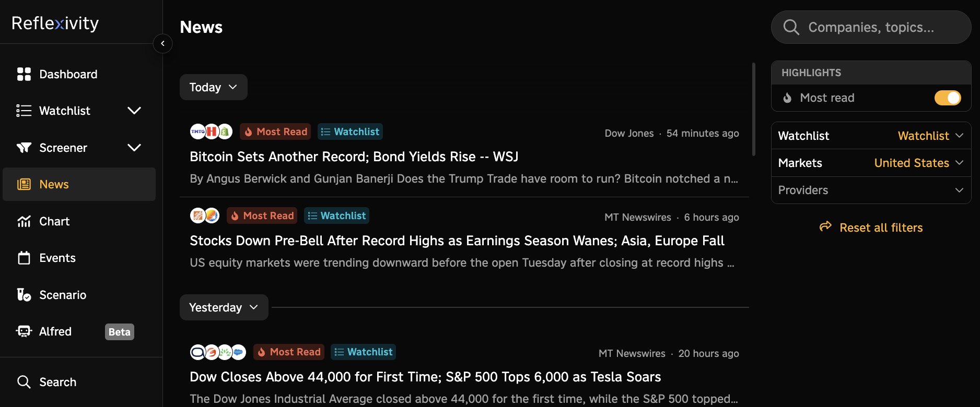Click the Most Read tag on Bitcoin article
980x407 pixels.
pyautogui.click(x=275, y=131)
